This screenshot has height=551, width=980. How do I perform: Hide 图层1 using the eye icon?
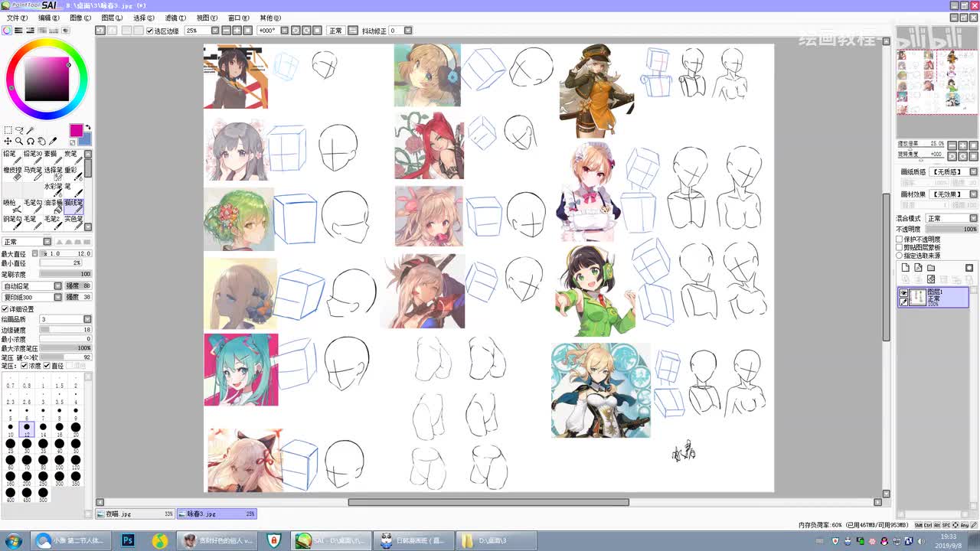click(904, 293)
